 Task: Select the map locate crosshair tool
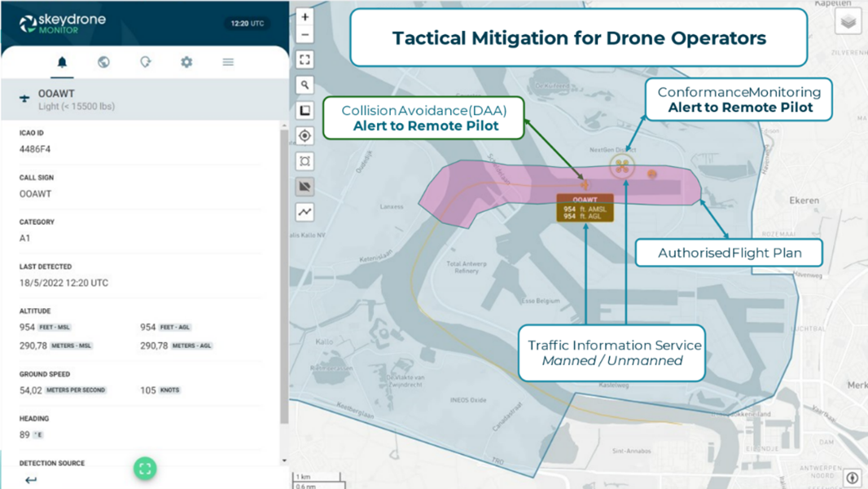point(305,135)
